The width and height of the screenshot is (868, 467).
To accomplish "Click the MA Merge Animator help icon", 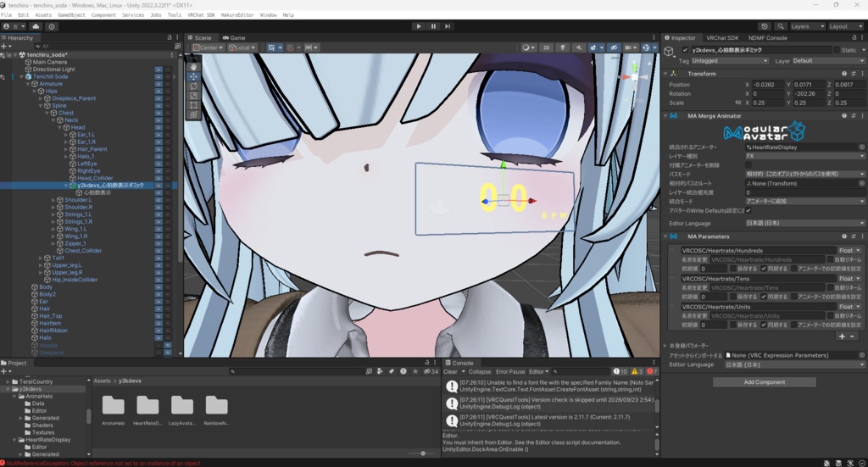I will pos(844,115).
